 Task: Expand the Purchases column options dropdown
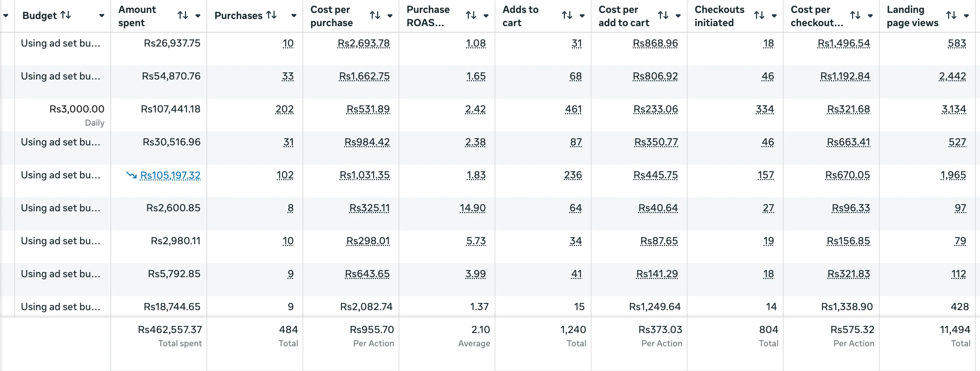(294, 16)
